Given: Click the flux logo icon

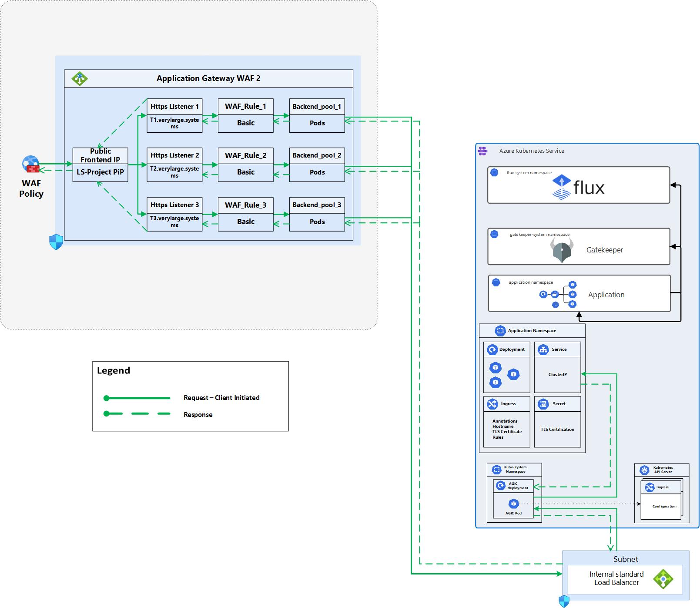Looking at the screenshot, I should tap(562, 188).
